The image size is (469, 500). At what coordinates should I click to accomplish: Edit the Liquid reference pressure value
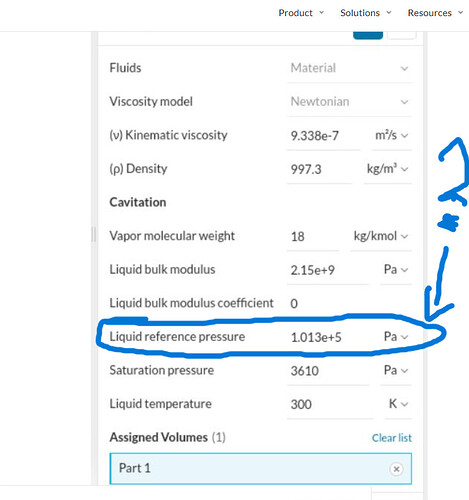(x=328, y=337)
